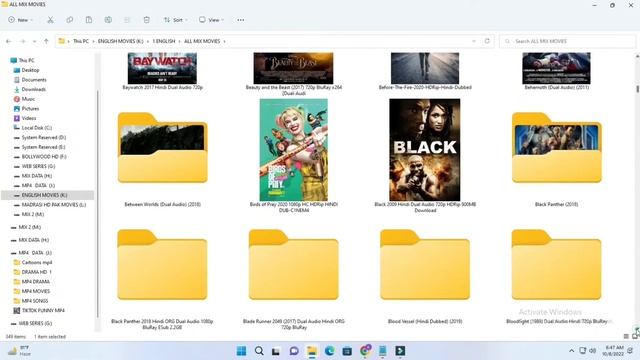Open TIKTOK FUNNY MP4 in sidebar

coord(43,310)
